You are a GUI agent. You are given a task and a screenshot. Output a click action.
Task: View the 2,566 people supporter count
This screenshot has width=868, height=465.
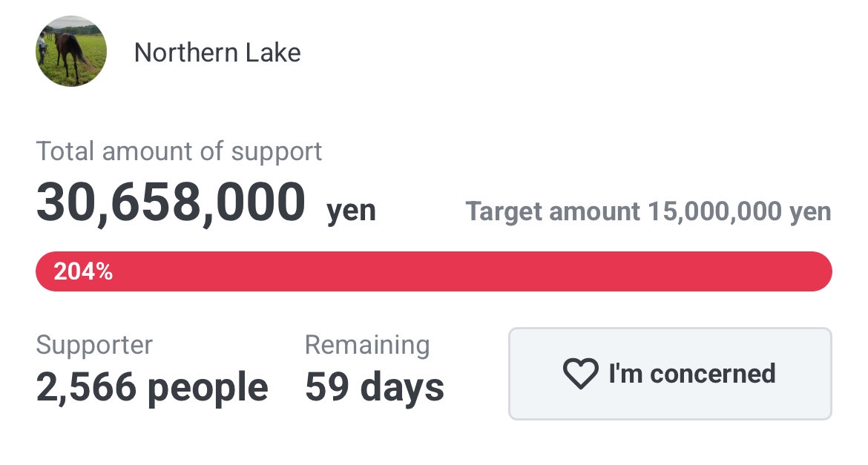point(152,387)
